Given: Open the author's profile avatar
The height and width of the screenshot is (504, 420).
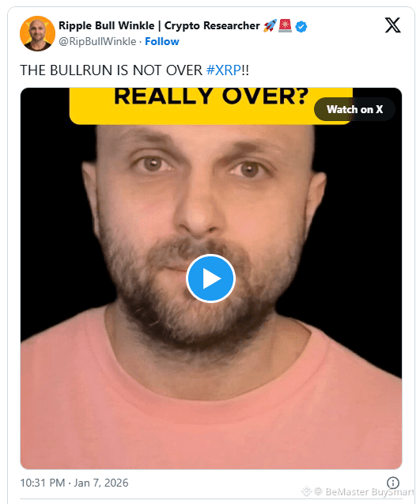Looking at the screenshot, I should (37, 33).
